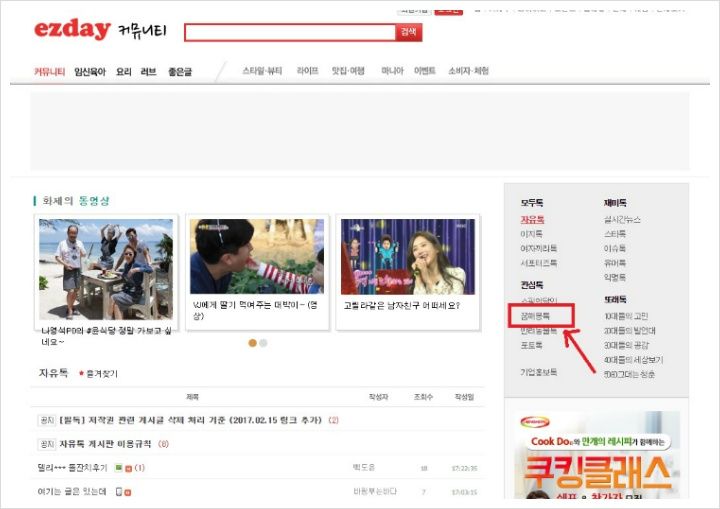Click the ezday logo

tap(72, 29)
